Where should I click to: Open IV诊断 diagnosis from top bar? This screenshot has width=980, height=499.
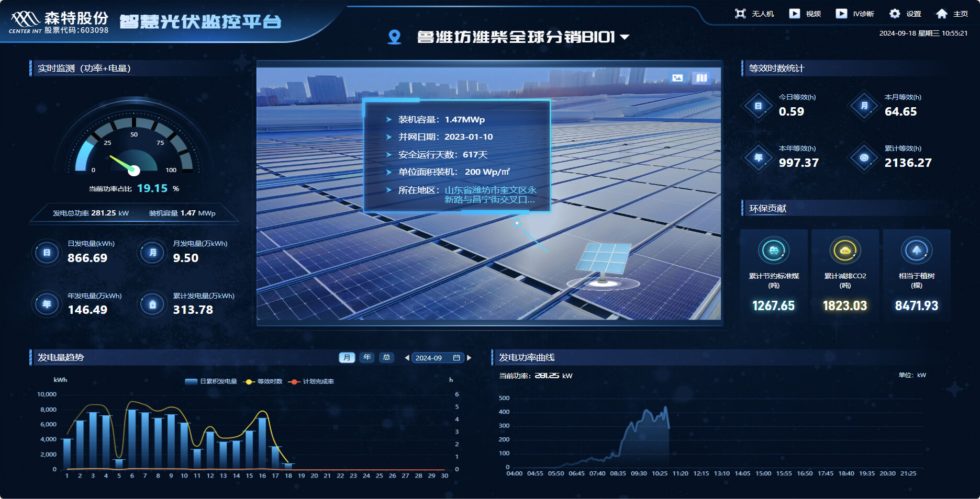[841, 14]
